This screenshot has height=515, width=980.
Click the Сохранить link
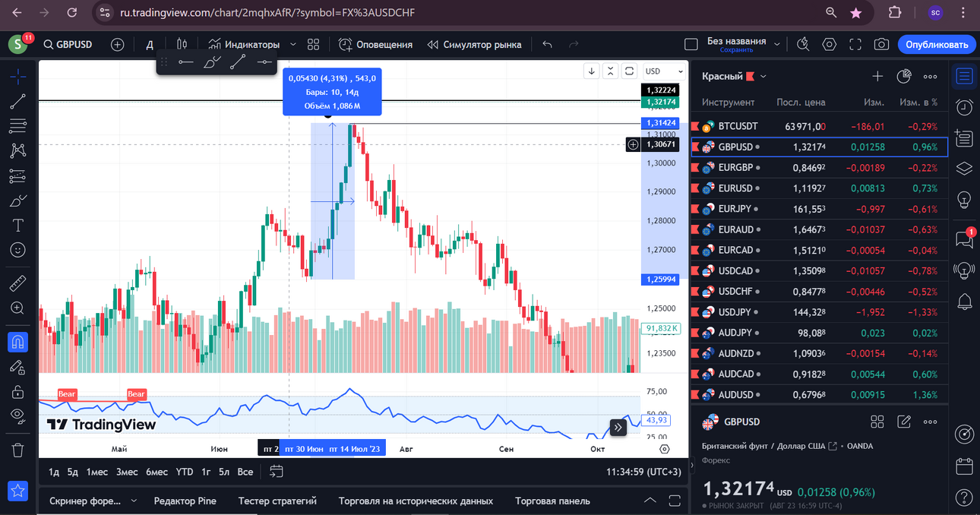(x=736, y=50)
